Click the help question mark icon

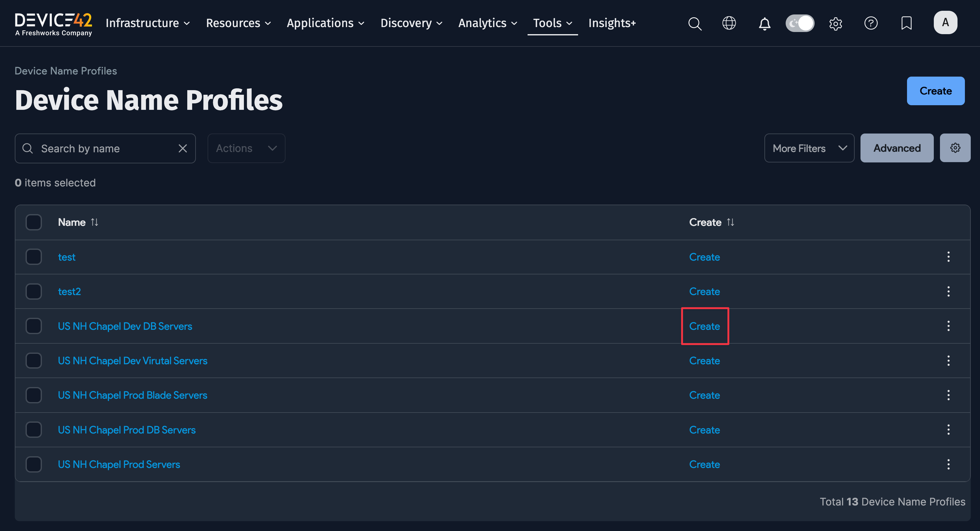871,23
